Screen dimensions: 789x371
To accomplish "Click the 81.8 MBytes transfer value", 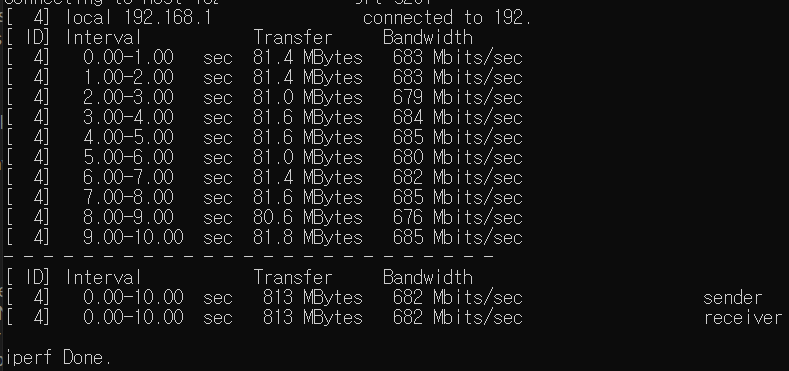I will click(307, 238).
